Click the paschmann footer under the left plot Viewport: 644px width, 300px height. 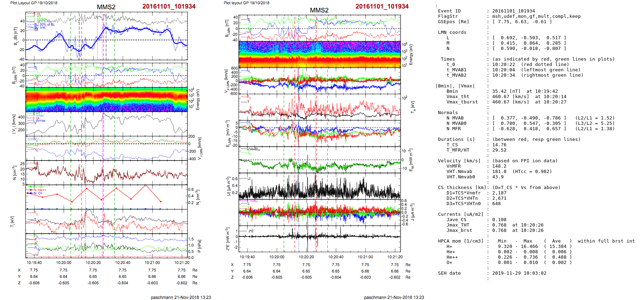pos(181,297)
